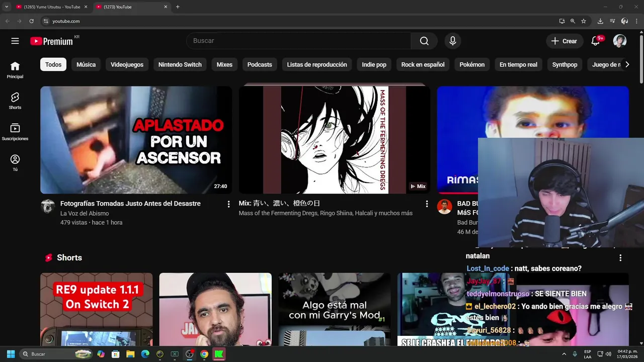Select the Videojuegos filter chip
Image resolution: width=644 pixels, height=362 pixels.
[x=127, y=64]
